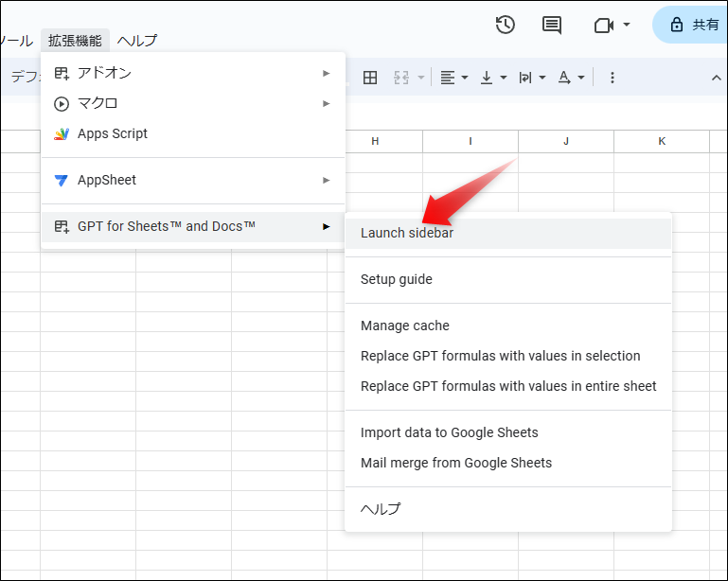Open the three-dot more toolbar options

tap(613, 78)
